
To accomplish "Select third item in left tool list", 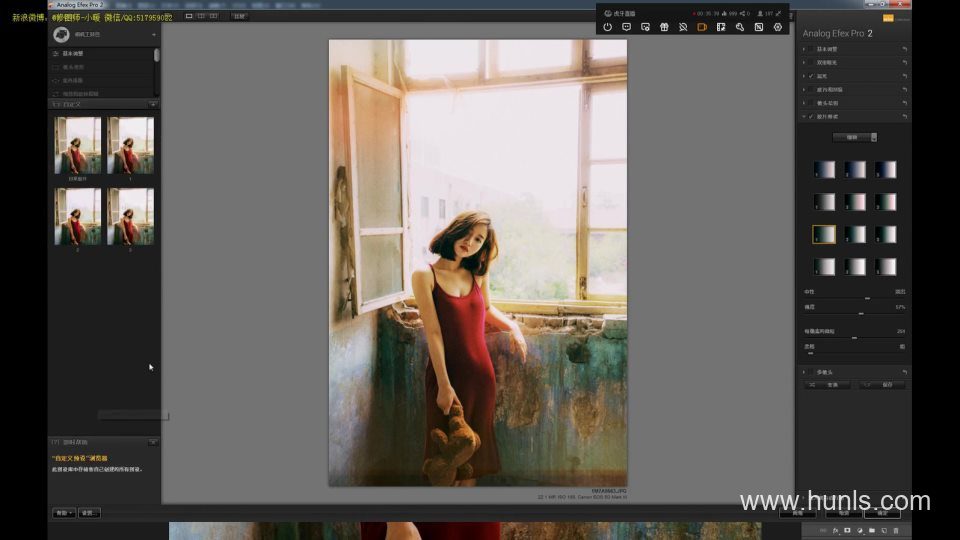I will (101, 81).
